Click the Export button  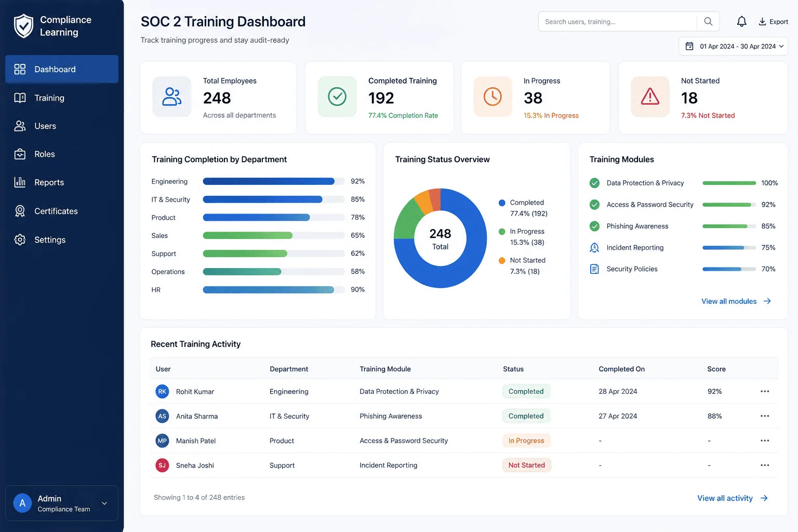(773, 22)
